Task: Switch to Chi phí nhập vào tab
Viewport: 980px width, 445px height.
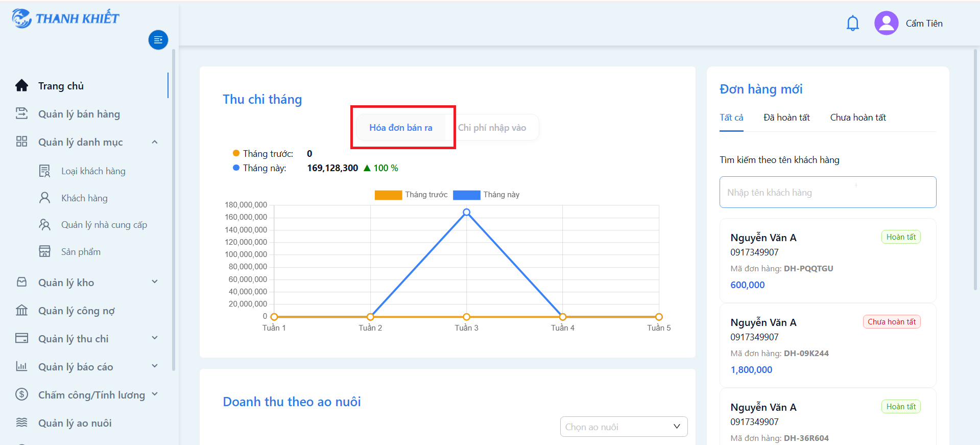Action: point(492,128)
